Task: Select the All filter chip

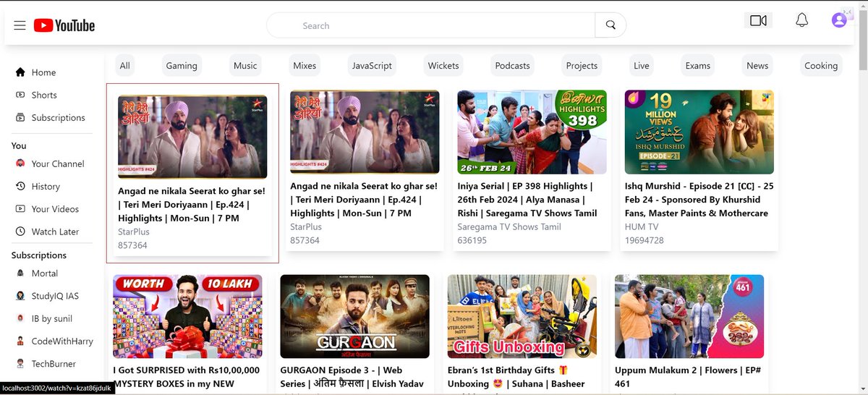Action: click(125, 65)
